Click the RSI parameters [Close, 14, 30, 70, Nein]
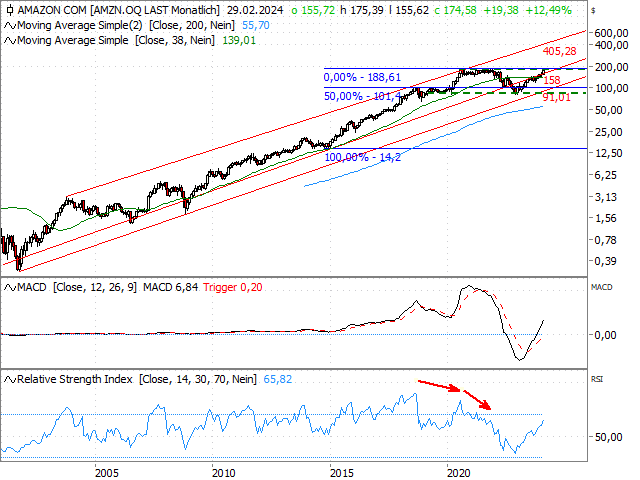The height and width of the screenshot is (480, 640). (x=198, y=379)
